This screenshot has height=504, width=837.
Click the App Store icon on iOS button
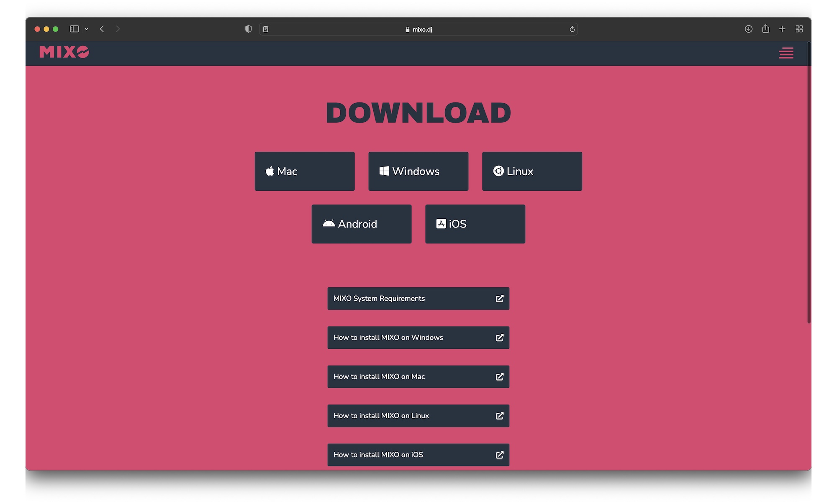click(x=441, y=224)
